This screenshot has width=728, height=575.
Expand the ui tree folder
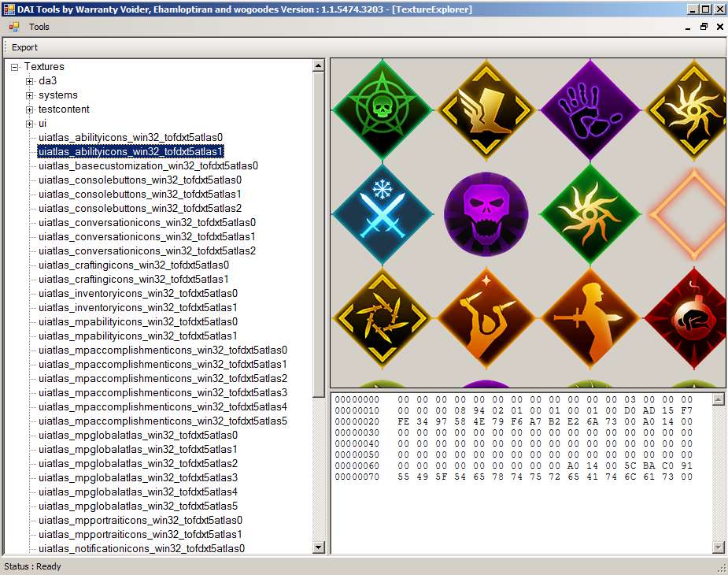(x=30, y=124)
